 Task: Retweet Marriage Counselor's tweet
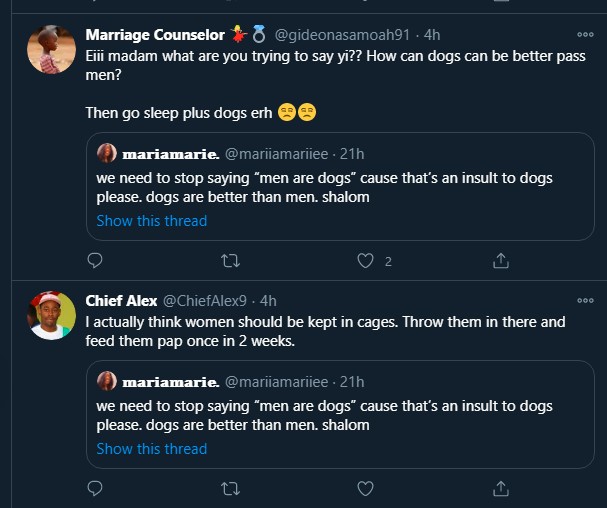230,261
